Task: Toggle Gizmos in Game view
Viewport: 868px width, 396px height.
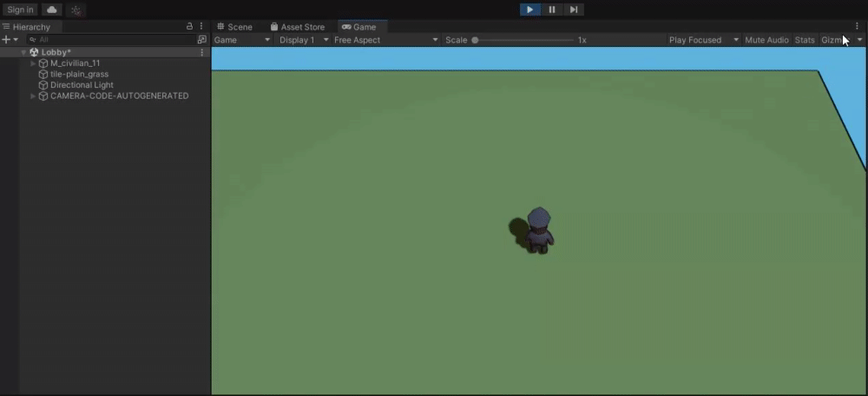Action: (x=835, y=40)
